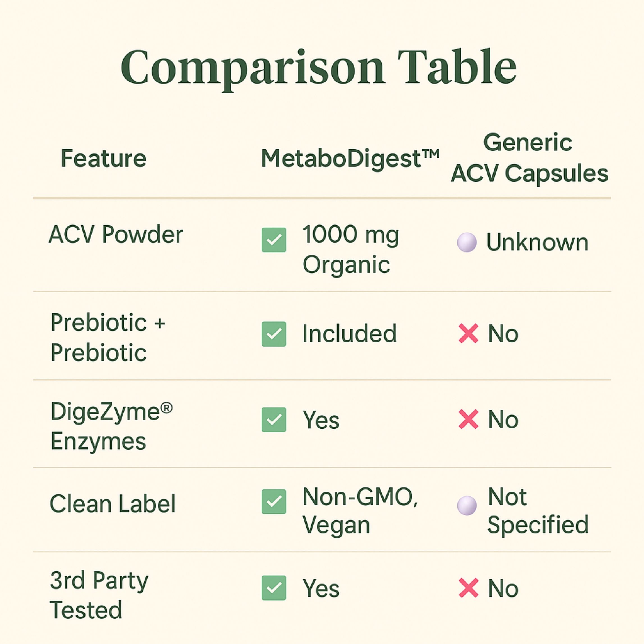Click the purple circle beside Not Specified

(467, 505)
